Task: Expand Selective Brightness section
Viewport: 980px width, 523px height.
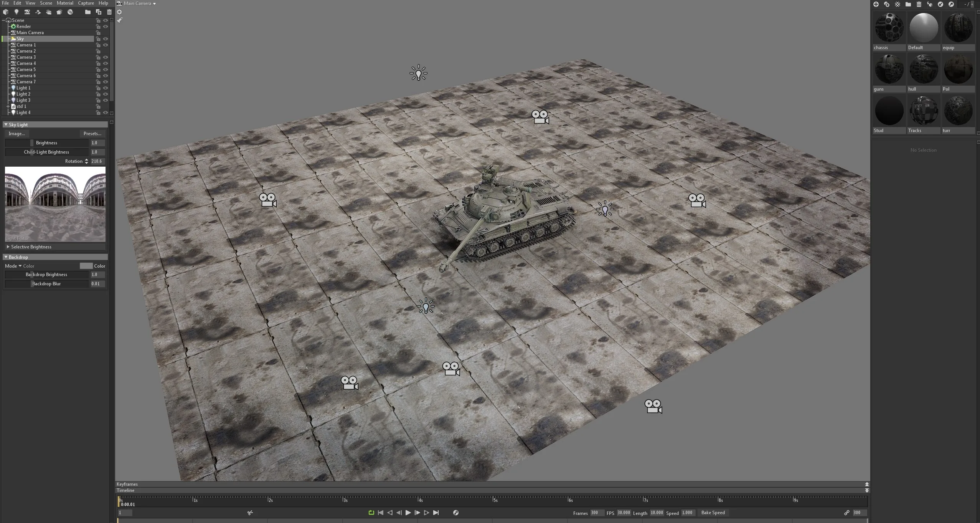Action: [8, 247]
